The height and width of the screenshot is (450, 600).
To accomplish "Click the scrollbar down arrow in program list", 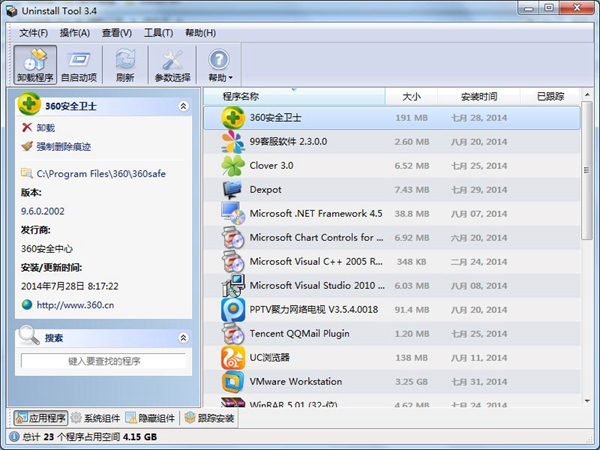I will coord(587,401).
